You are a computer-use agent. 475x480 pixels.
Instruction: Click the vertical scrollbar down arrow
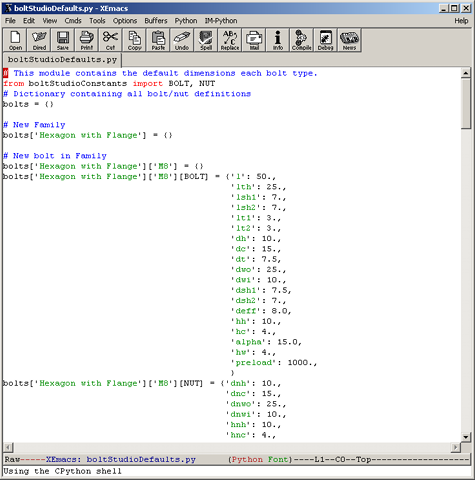[466, 436]
